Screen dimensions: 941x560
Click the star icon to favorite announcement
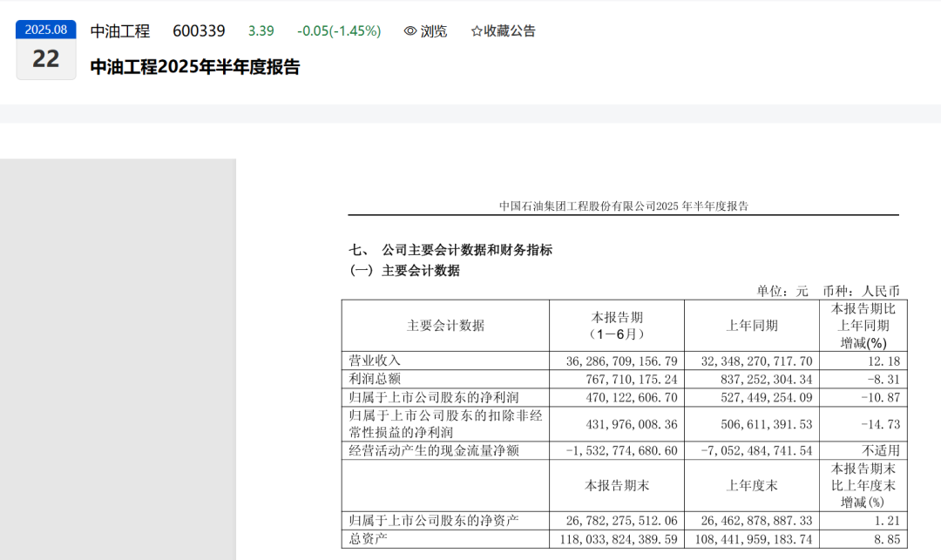(x=477, y=31)
